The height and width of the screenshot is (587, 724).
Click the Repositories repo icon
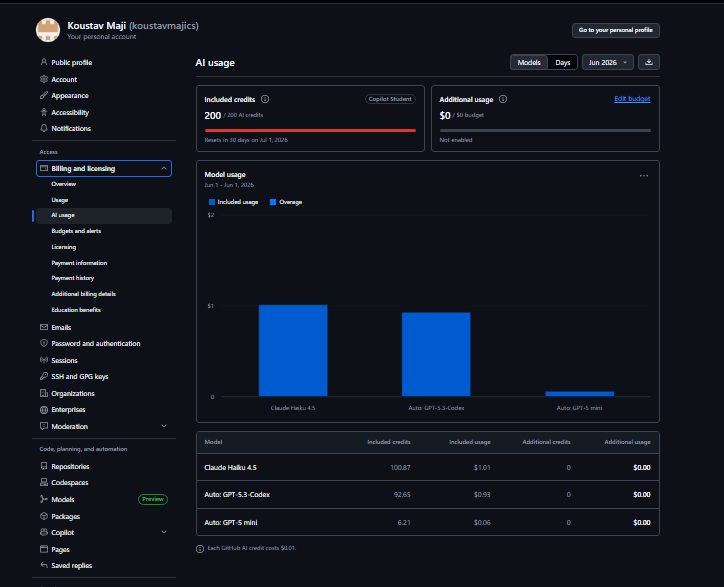click(x=44, y=466)
